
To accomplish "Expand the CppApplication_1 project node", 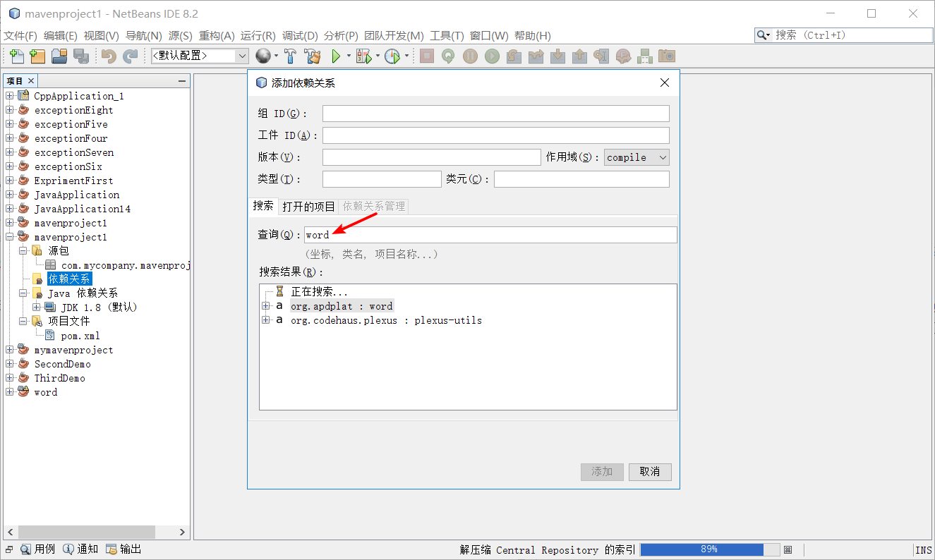I will coord(10,96).
